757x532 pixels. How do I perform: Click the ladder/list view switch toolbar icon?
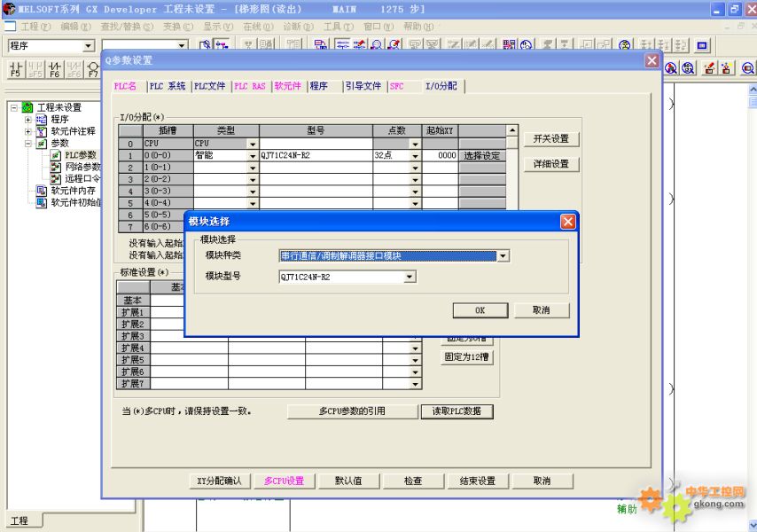[x=321, y=45]
